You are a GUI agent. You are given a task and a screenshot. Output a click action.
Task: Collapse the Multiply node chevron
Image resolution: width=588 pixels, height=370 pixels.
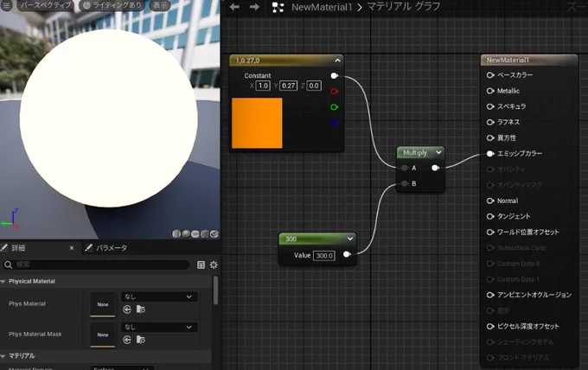click(x=438, y=152)
